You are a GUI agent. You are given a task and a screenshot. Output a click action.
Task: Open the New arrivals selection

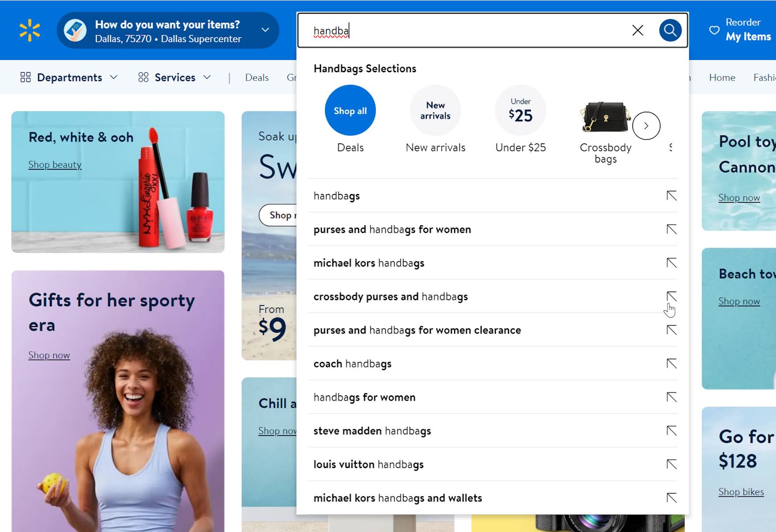[435, 110]
